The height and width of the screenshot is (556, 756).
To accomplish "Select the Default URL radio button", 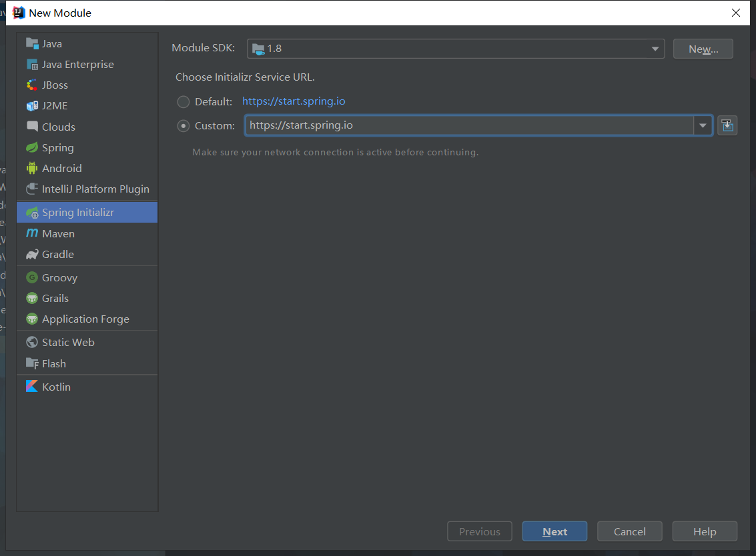I will 183,101.
